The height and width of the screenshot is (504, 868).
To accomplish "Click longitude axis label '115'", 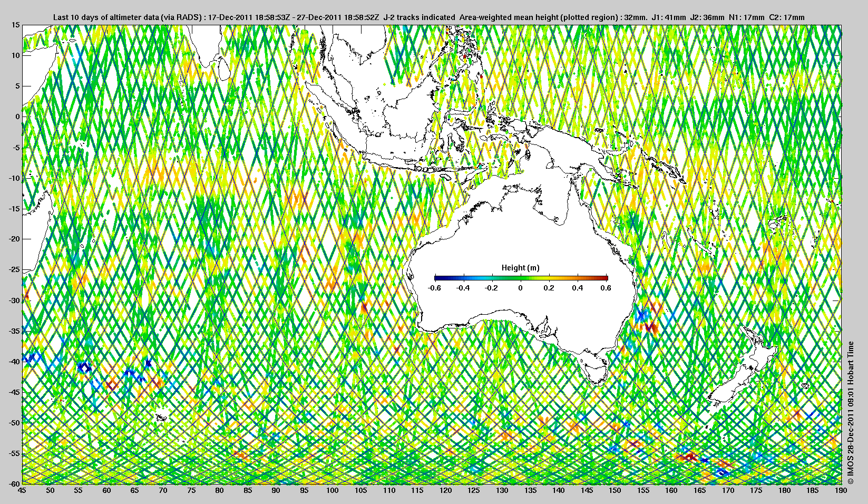I will 417,490.
